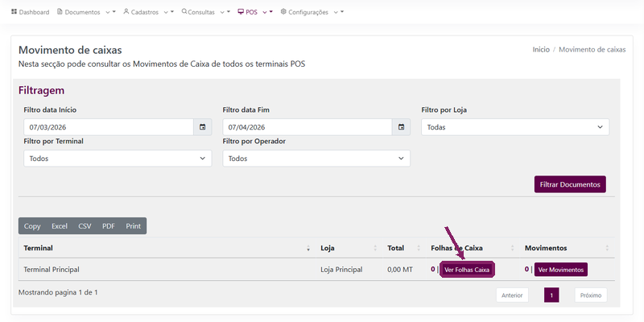This screenshot has height=322, width=644.
Task: Expand the POS menu
Action: coord(255,12)
